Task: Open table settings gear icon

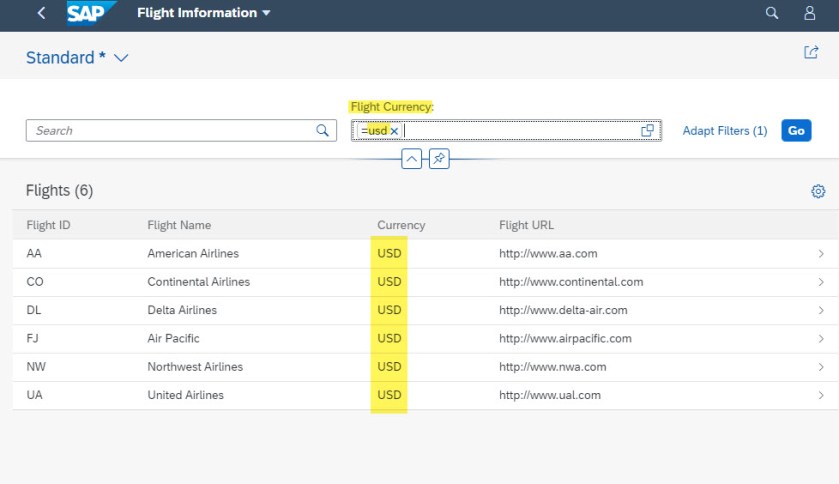Action: coord(818,191)
